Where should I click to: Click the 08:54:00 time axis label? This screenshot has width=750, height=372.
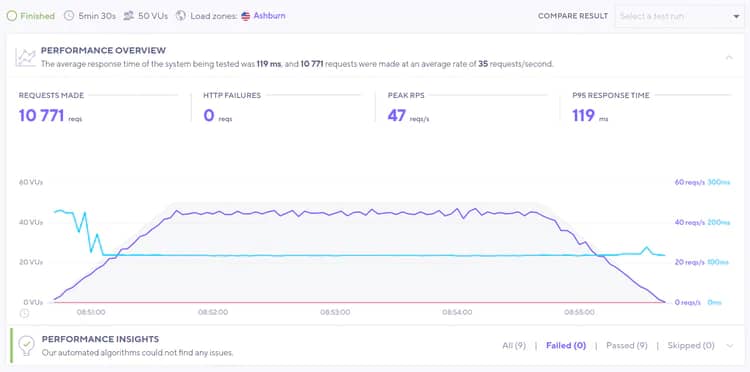[x=457, y=312]
